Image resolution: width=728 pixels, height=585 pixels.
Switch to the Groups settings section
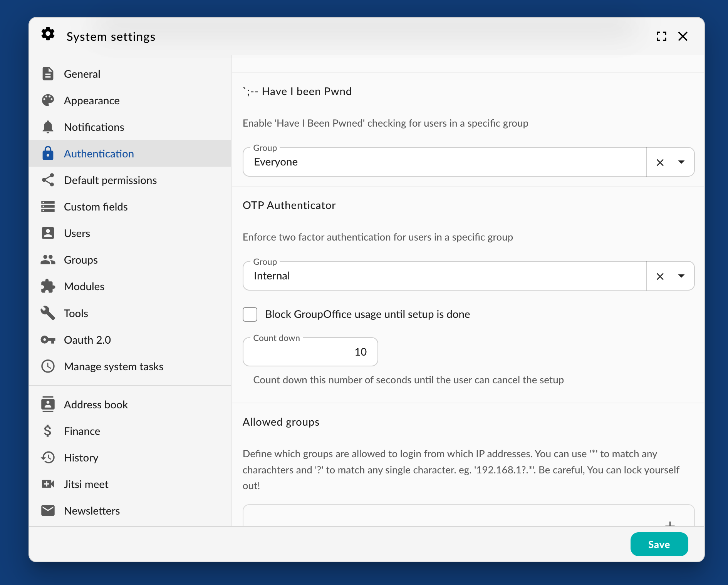tap(81, 260)
